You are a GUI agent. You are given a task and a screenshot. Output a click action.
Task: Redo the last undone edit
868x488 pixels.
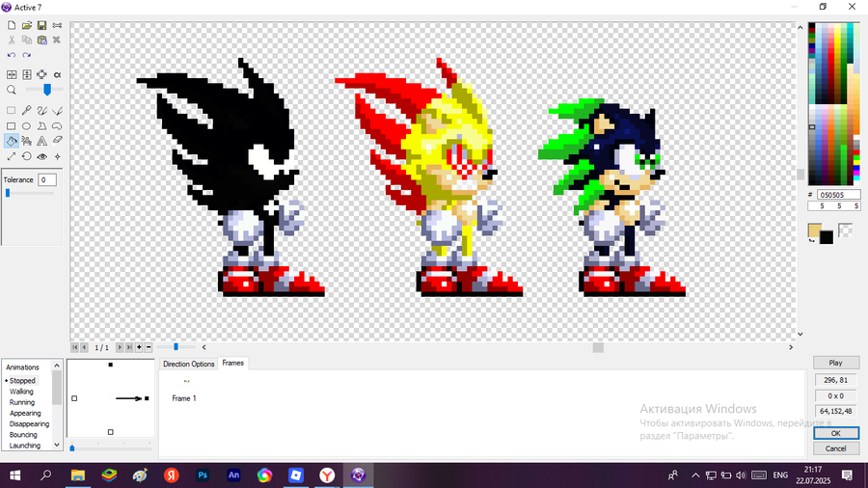(27, 55)
